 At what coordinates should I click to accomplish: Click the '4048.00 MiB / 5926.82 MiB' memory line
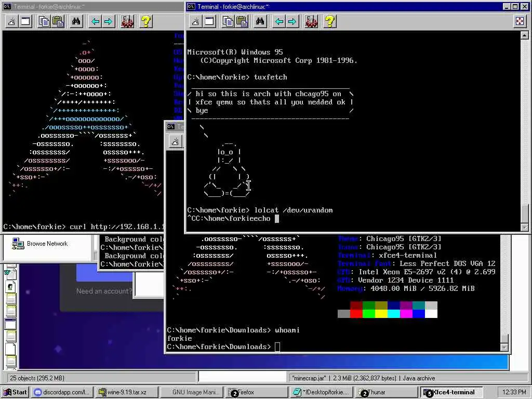point(406,288)
